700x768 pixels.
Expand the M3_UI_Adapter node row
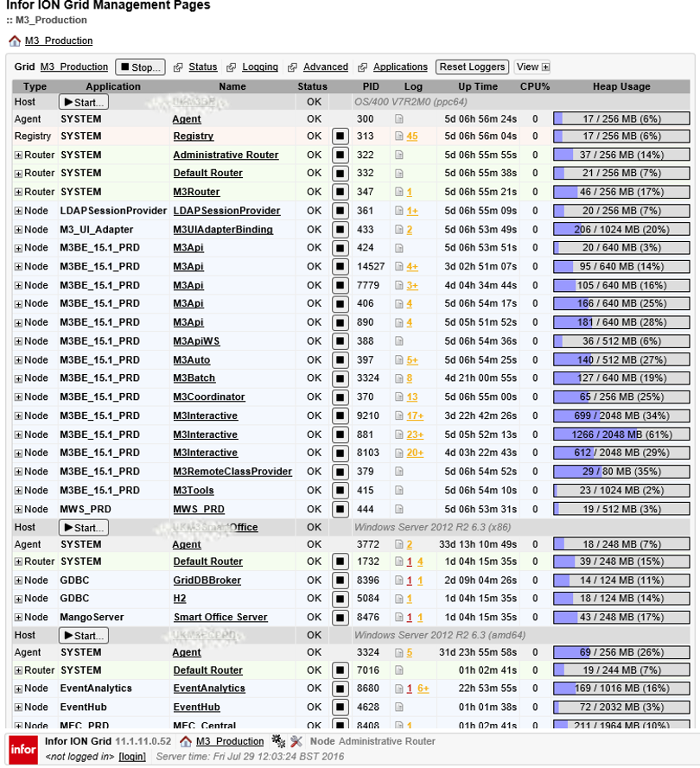point(18,230)
